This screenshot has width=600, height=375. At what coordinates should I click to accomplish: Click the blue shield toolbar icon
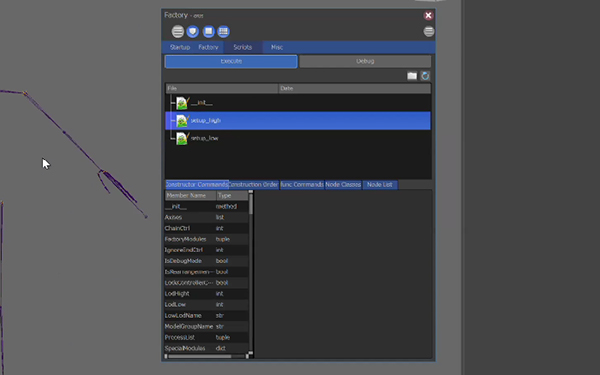(x=193, y=31)
